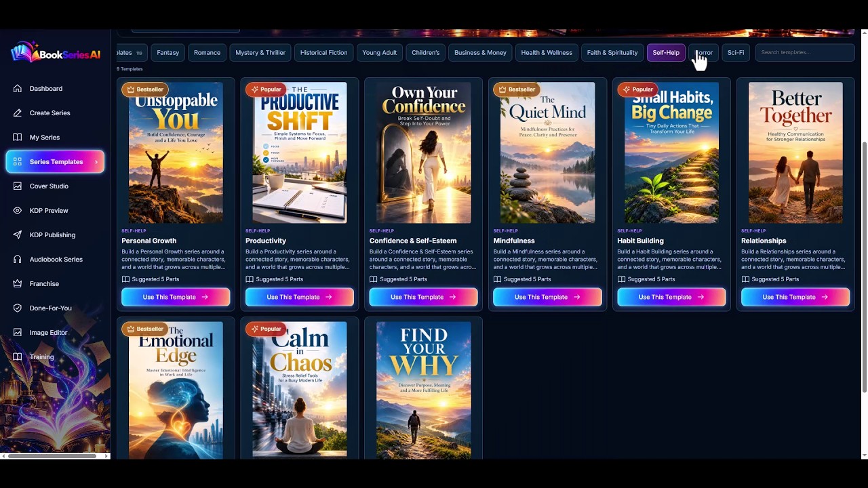Select the Self-Help genre filter
This screenshot has width=868, height=488.
666,53
